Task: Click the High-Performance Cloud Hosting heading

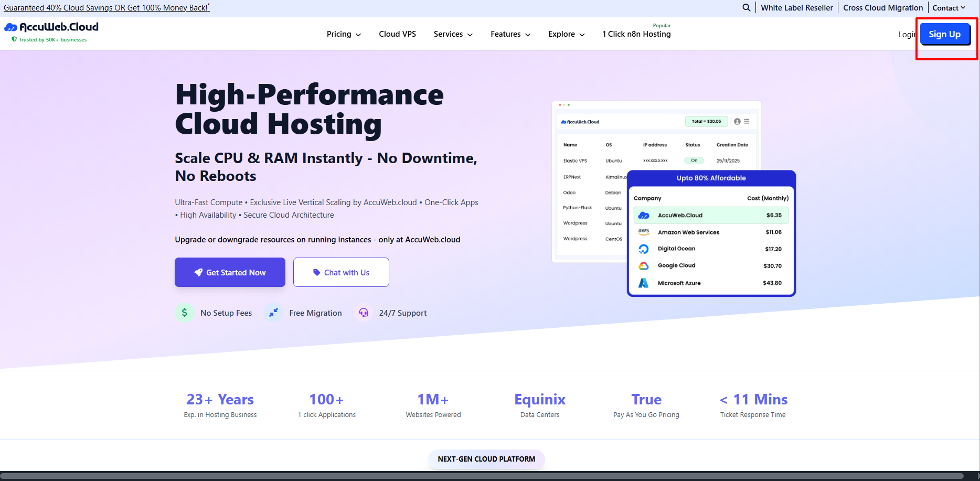Action: tap(310, 109)
